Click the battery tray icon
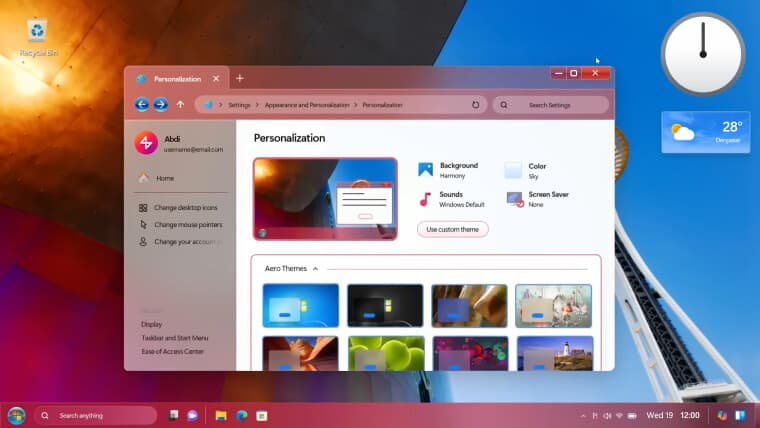The height and width of the screenshot is (428, 760). (x=632, y=416)
